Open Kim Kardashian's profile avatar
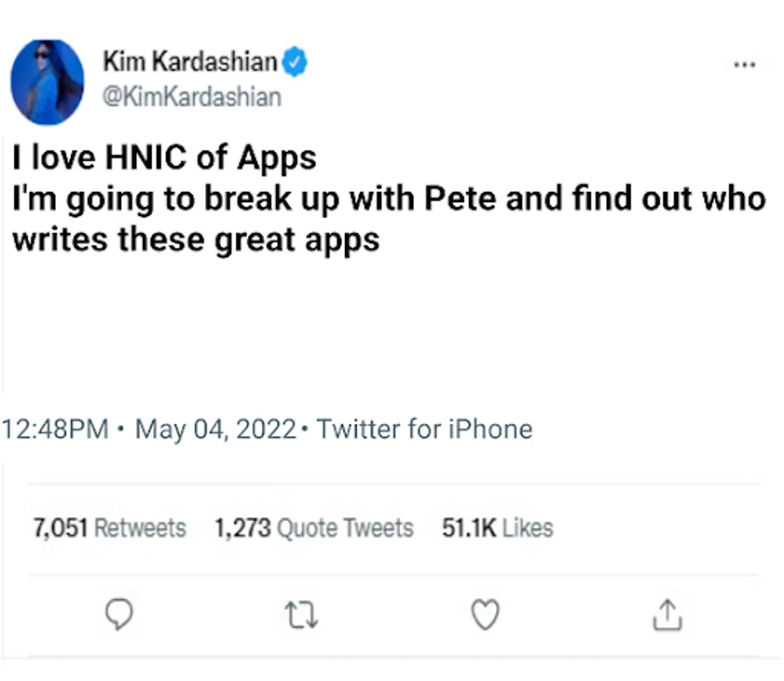784x681 pixels. point(47,82)
